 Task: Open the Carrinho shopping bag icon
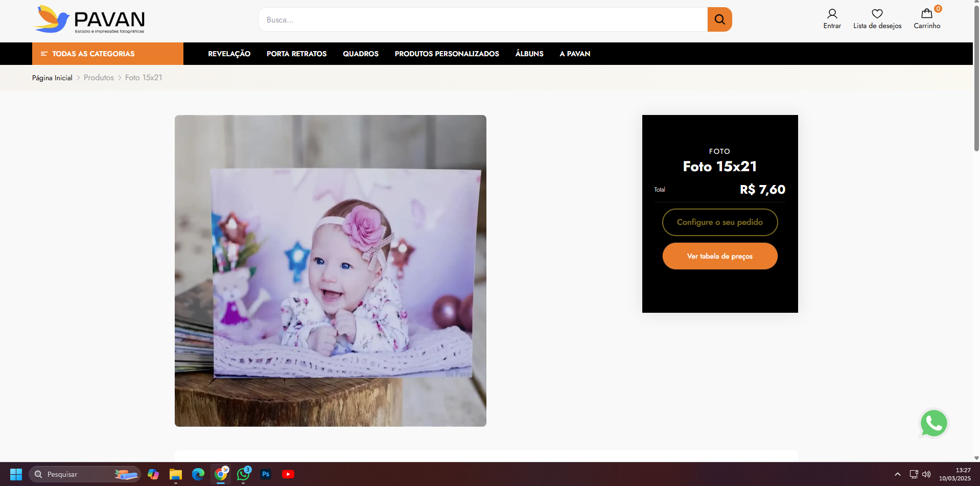[926, 14]
